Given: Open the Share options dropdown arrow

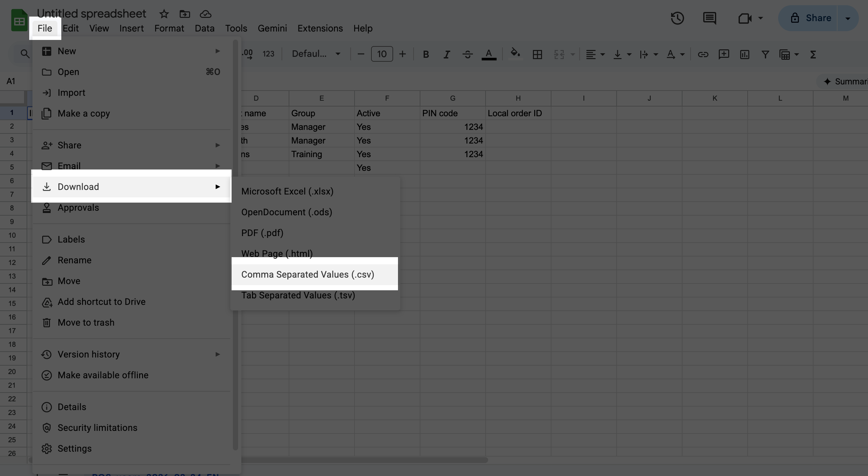Looking at the screenshot, I should coord(848,18).
